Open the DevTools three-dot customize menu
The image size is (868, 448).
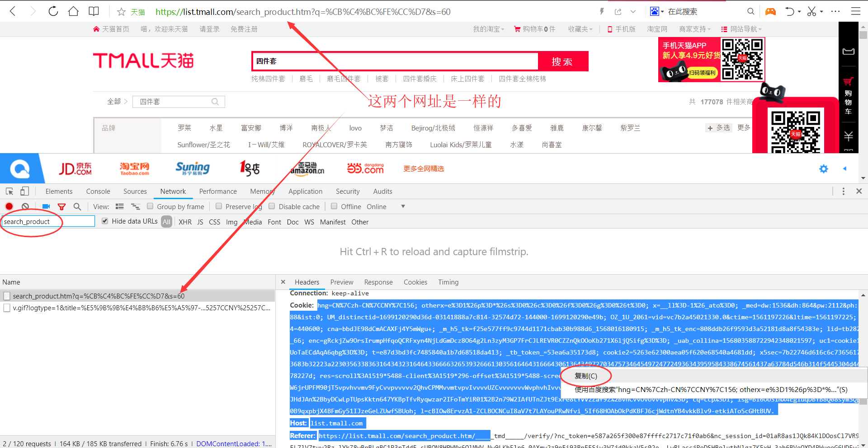point(843,191)
